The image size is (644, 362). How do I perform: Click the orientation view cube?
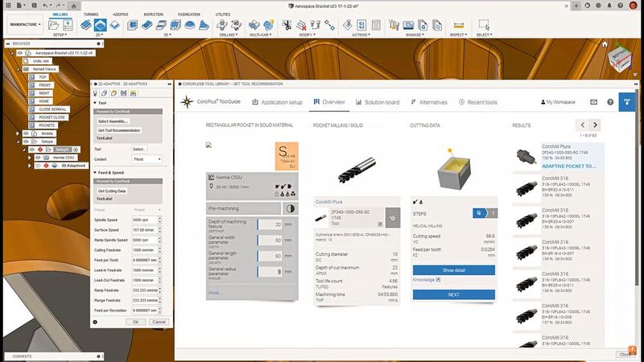tap(620, 58)
